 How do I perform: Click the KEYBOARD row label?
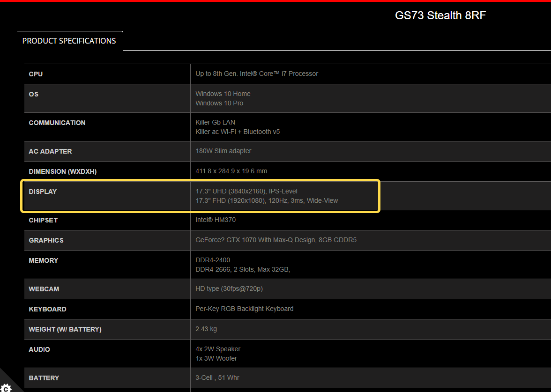[x=47, y=309]
